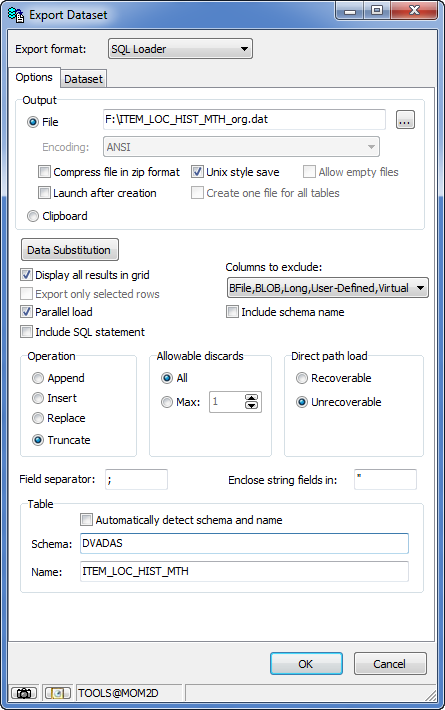Click the Cancel button
Viewport: 445px width, 710px height.
(x=390, y=664)
